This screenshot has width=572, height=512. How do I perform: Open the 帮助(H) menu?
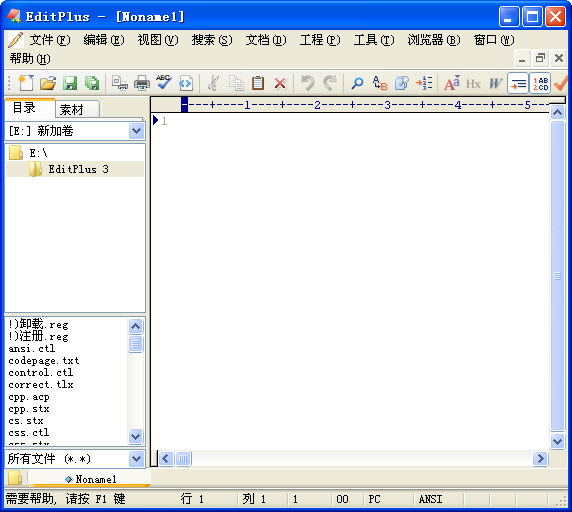tap(30, 58)
